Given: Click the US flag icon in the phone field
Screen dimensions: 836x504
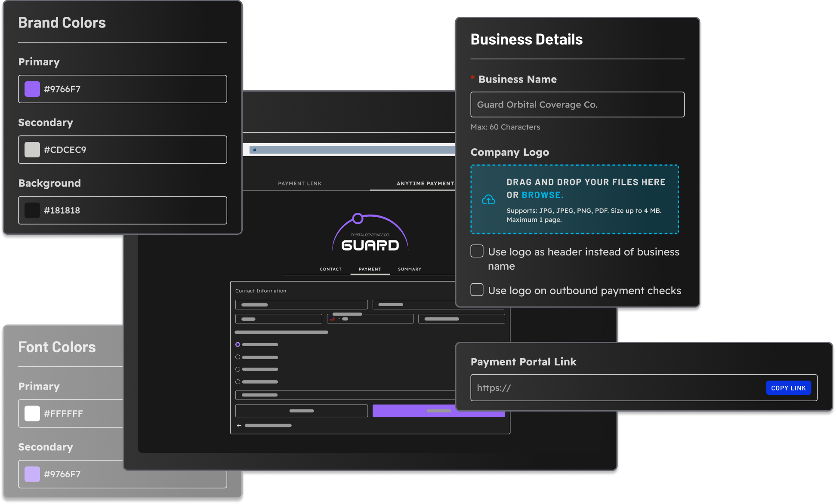Looking at the screenshot, I should click(x=333, y=319).
